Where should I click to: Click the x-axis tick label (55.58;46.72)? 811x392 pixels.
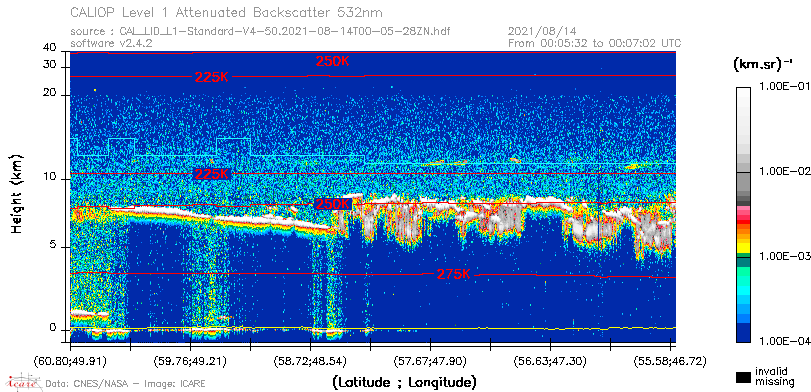coord(670,360)
